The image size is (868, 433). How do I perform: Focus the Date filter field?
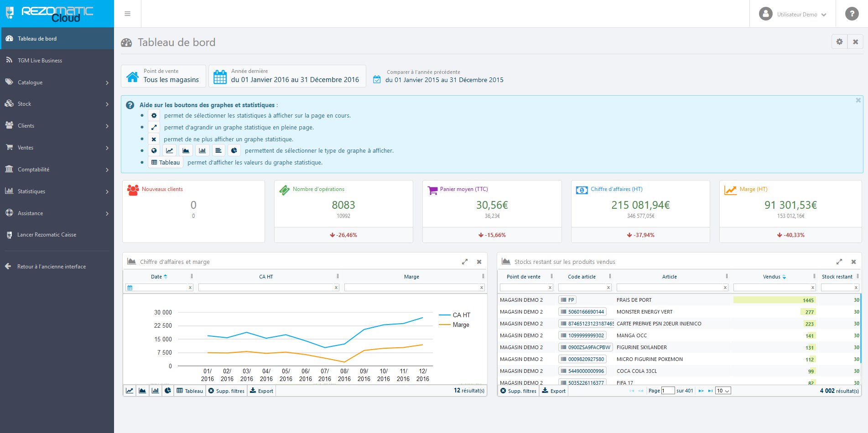(160, 288)
